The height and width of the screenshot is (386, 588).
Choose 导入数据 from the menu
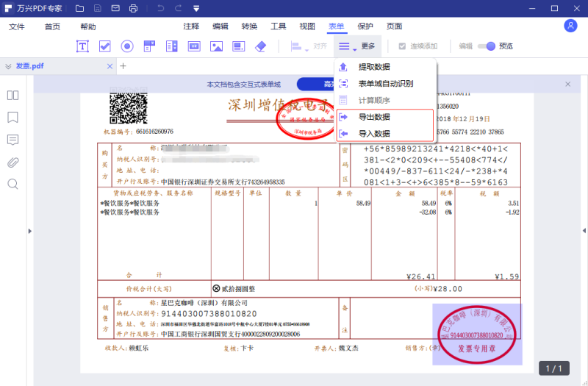(385, 134)
